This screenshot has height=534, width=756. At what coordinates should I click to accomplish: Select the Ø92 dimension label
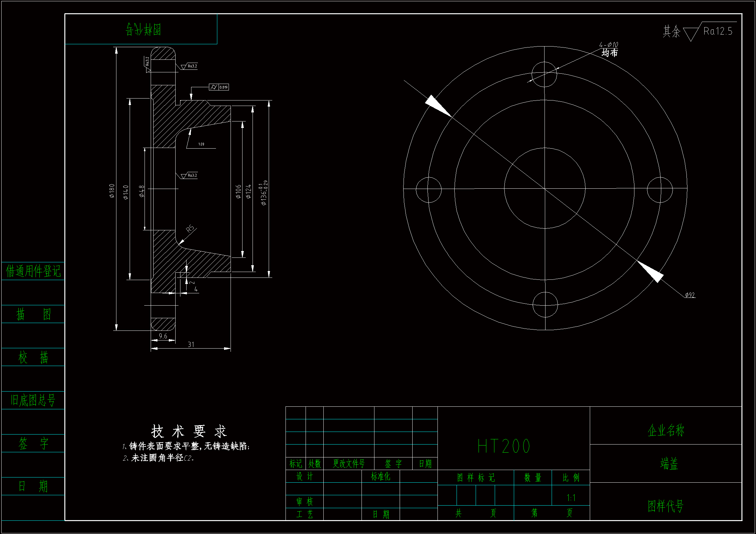click(x=690, y=295)
